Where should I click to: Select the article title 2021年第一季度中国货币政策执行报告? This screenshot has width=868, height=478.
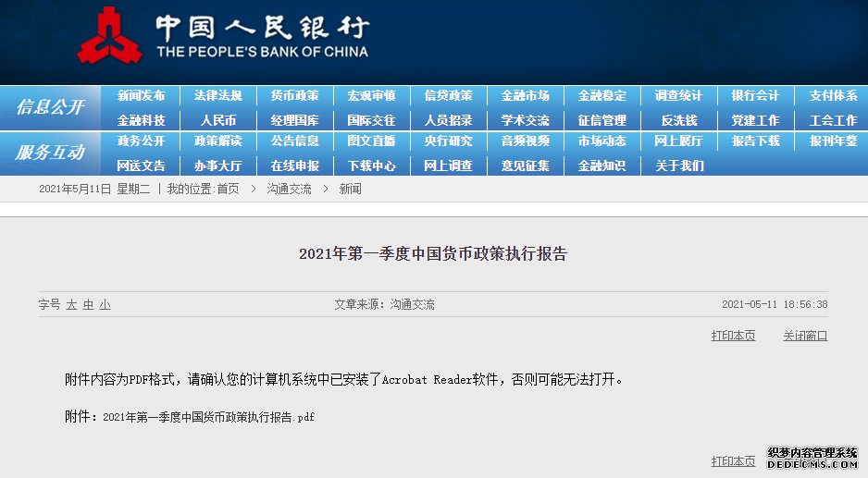click(433, 254)
